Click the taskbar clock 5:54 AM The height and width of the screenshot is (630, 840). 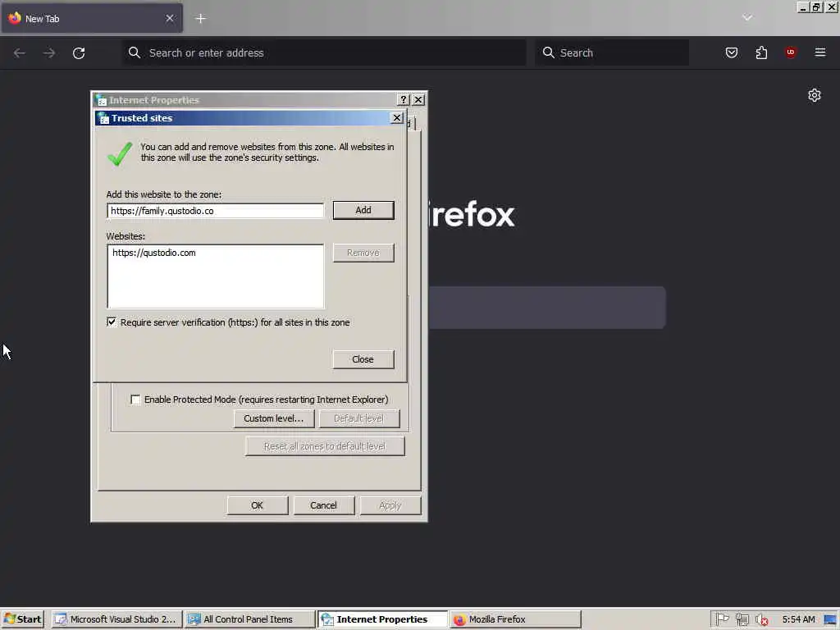tap(798, 619)
